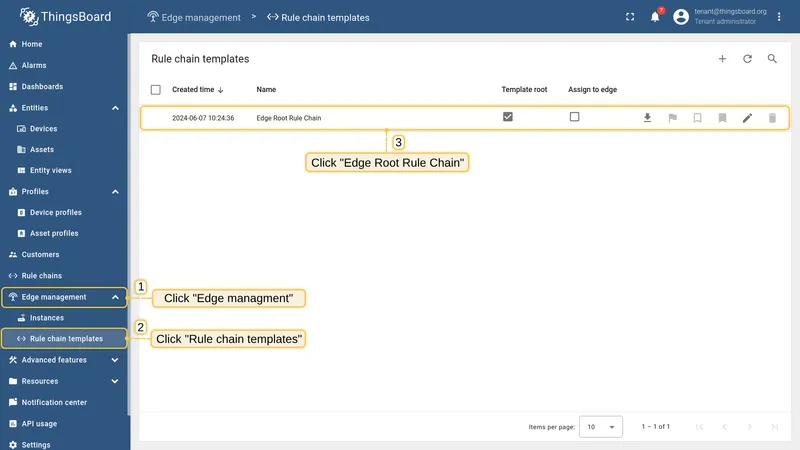
Task: Select Rule chain templates in sidebar
Action: point(64,339)
